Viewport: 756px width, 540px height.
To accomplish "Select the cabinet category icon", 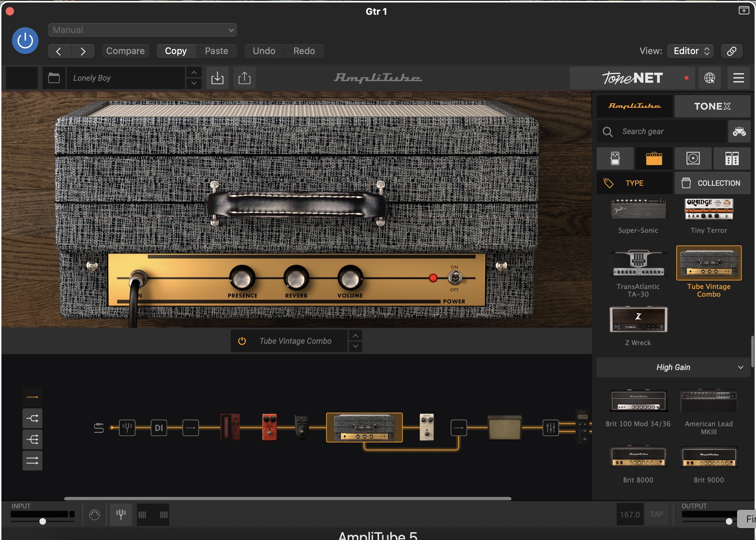I will pos(693,158).
